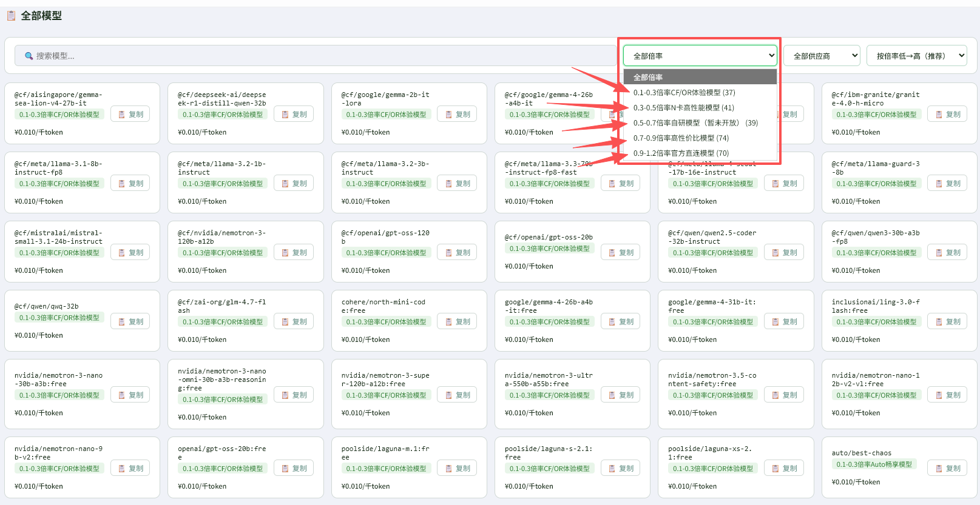
Task: Click copy icon for nemotron-3-nano-30b-a3b:free
Action: (122, 395)
